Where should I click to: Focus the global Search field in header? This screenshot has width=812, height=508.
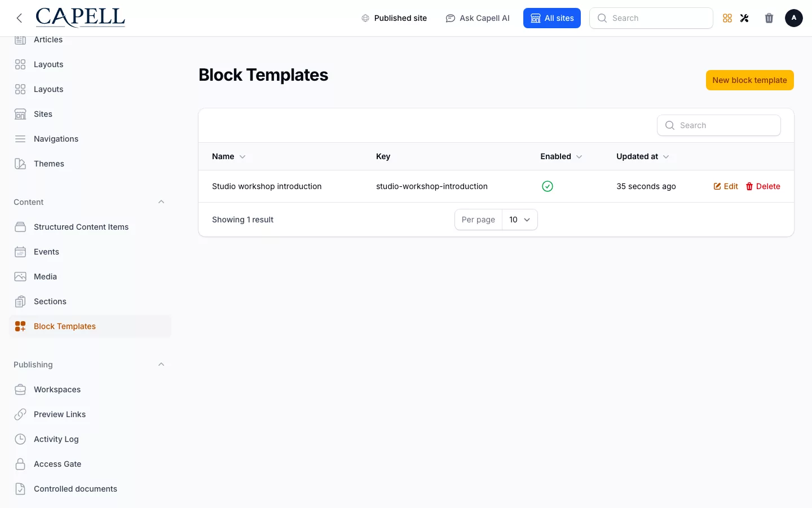click(x=651, y=18)
